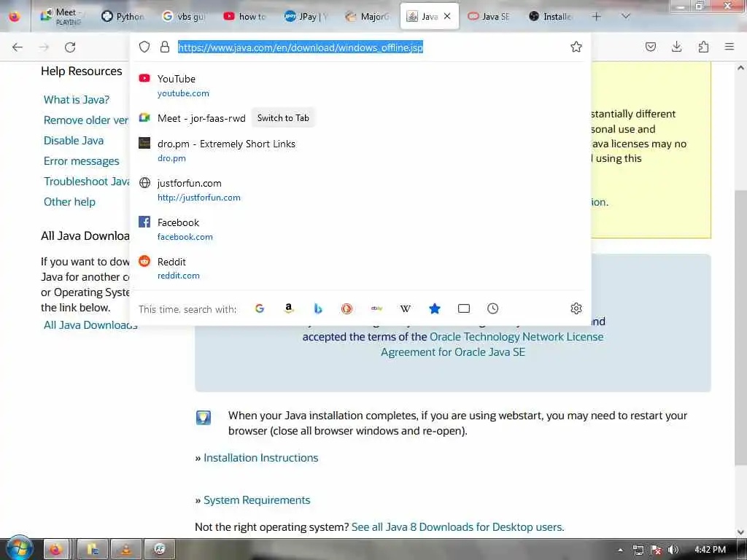Open the Installation Instructions link
The width and height of the screenshot is (747, 560).
pos(260,458)
